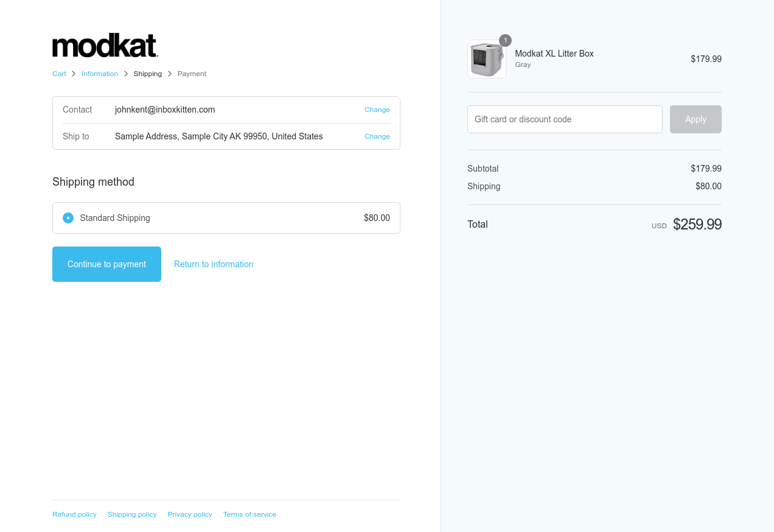Click the Modkat XL Litter Box thumbnail
The image size is (774, 532).
pos(486,60)
